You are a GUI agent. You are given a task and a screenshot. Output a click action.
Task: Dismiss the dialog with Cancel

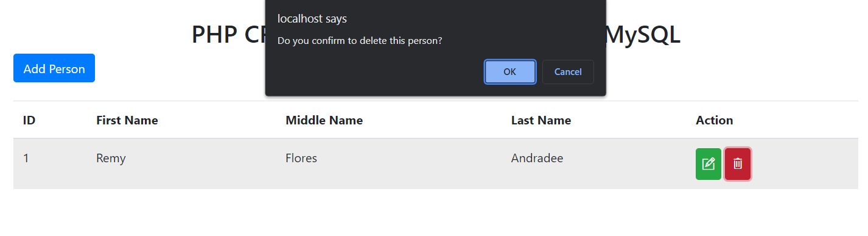click(568, 72)
